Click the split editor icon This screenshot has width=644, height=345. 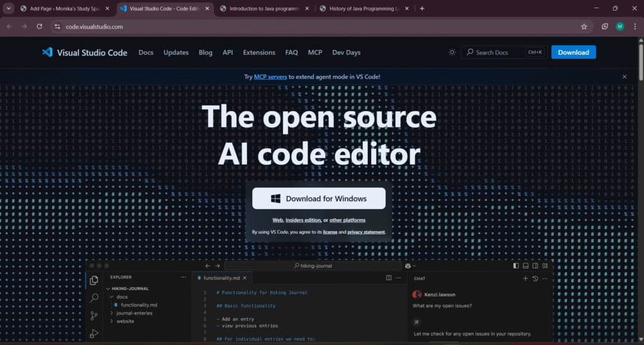[x=389, y=278]
